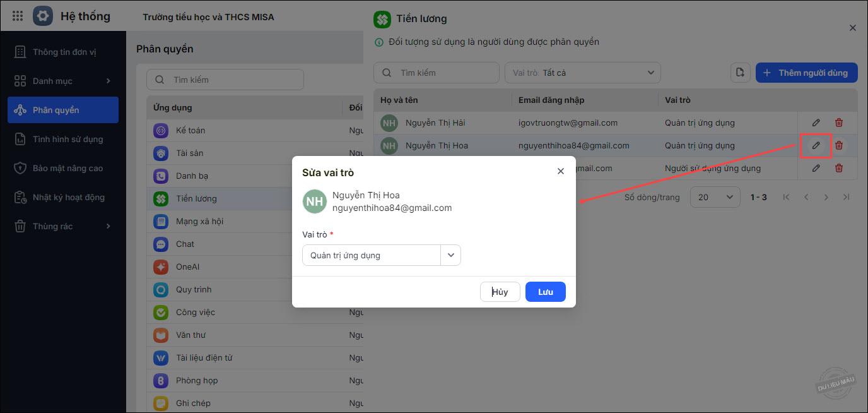Click Hủy to cancel editing
This screenshot has width=868, height=413.
(x=500, y=292)
